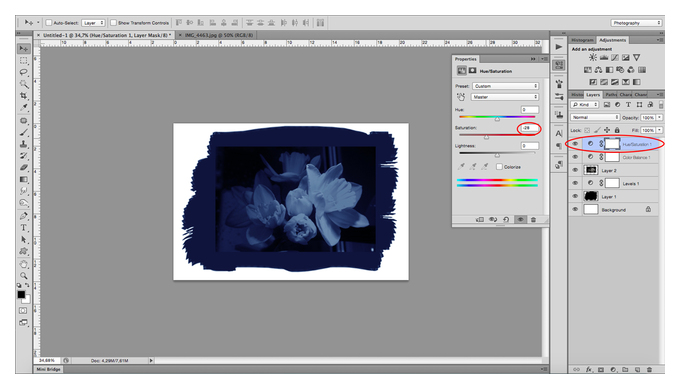Screen dimensions: 680x389
Task: Hide the Background layer
Action: click(575, 209)
